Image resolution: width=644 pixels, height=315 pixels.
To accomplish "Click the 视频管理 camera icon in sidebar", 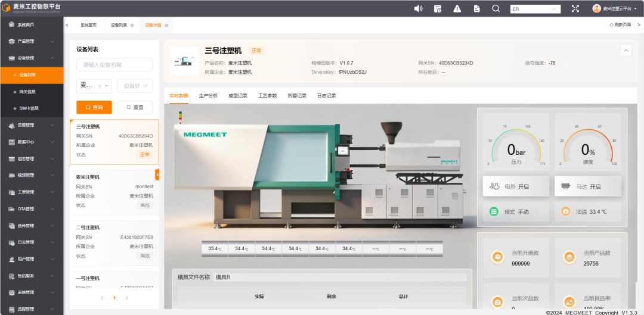I will [x=11, y=175].
